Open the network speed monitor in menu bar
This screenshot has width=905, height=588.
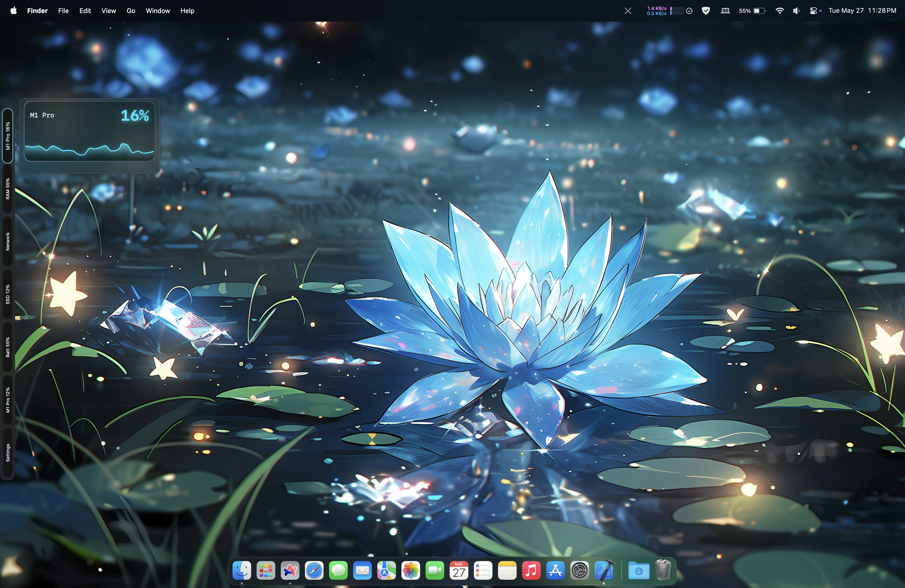[657, 11]
